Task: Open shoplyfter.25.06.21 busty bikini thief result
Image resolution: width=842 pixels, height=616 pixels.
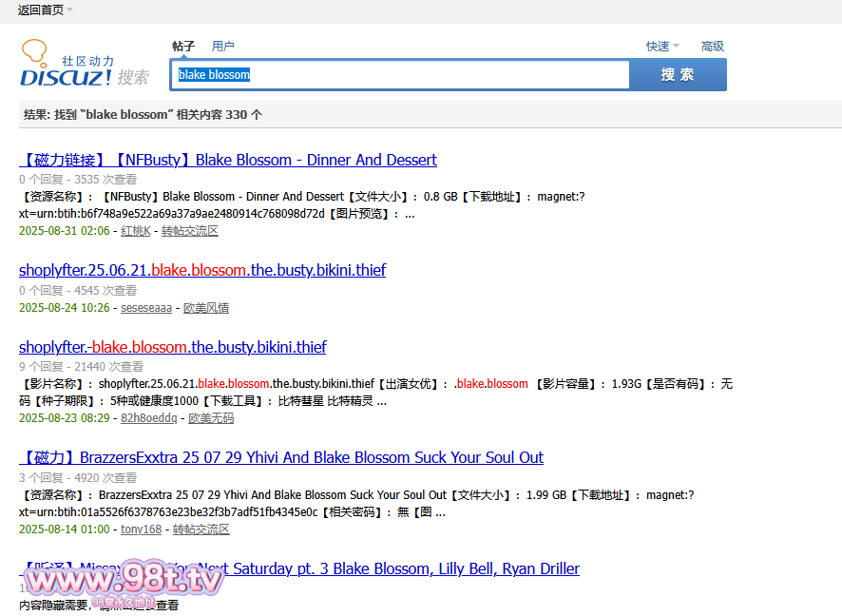Action: pyautogui.click(x=202, y=270)
